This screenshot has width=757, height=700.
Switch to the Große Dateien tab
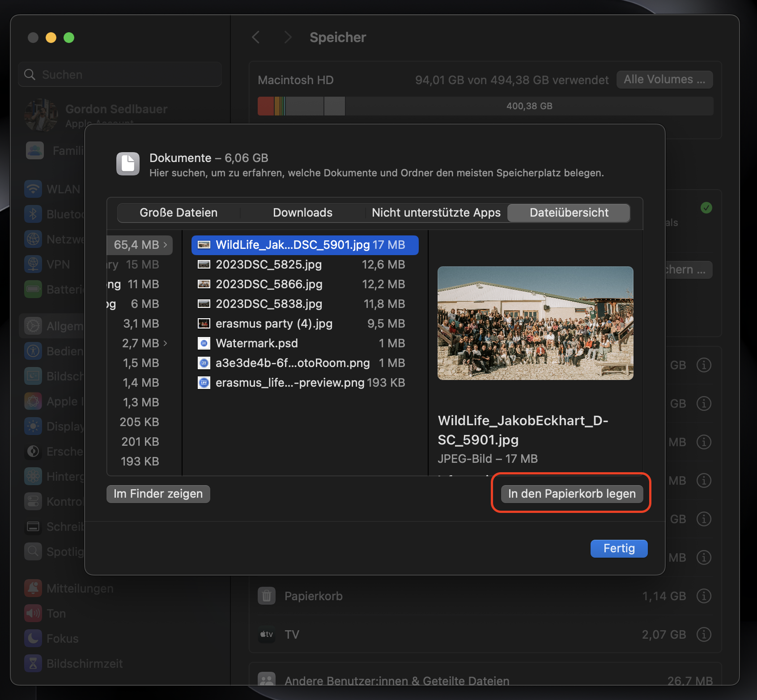(178, 213)
